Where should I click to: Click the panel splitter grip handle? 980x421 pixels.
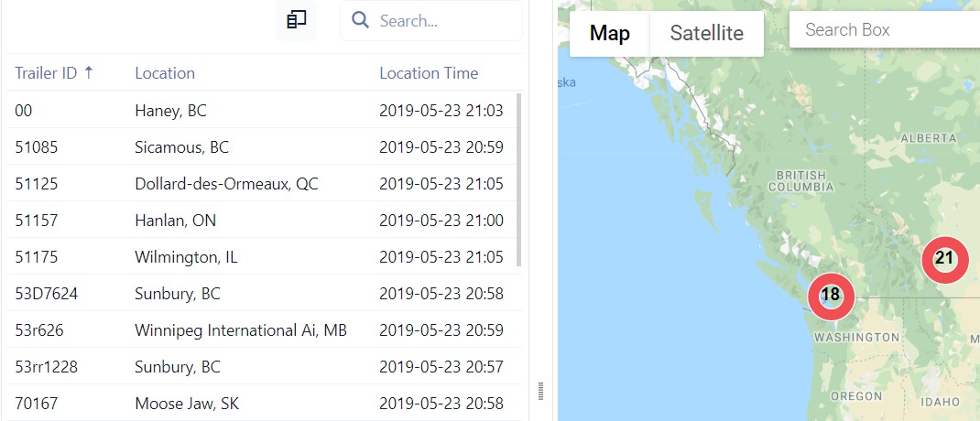coord(540,392)
